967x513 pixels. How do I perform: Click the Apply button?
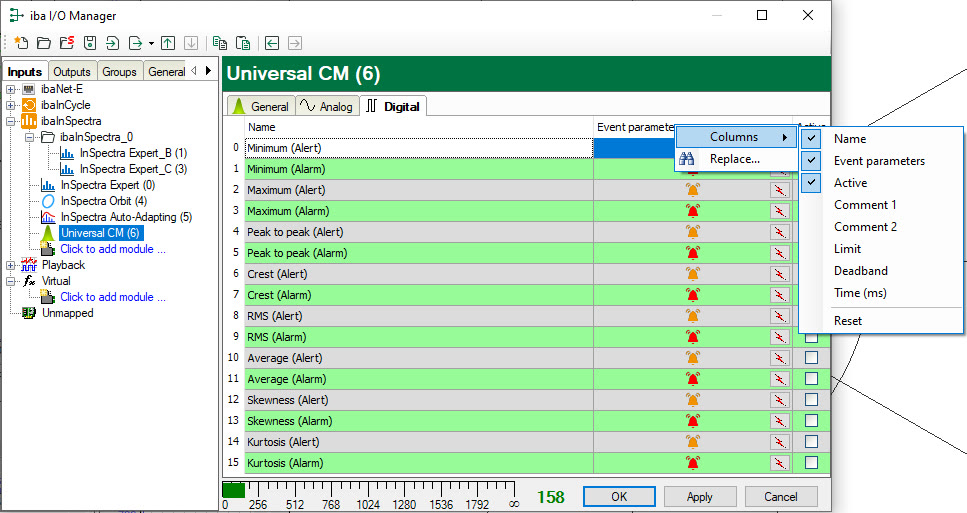700,496
